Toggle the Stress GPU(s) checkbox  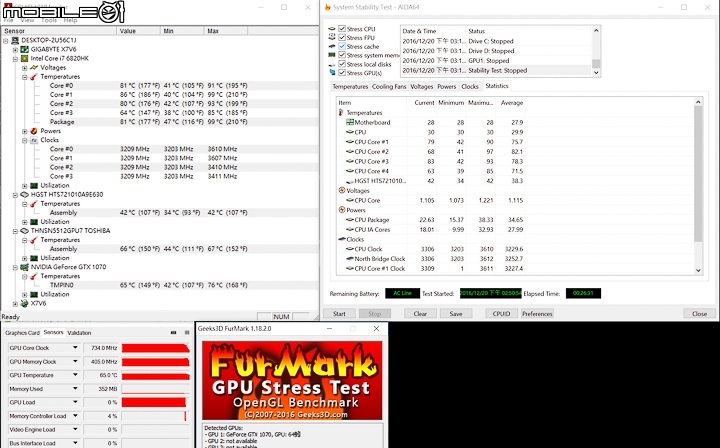(x=342, y=73)
